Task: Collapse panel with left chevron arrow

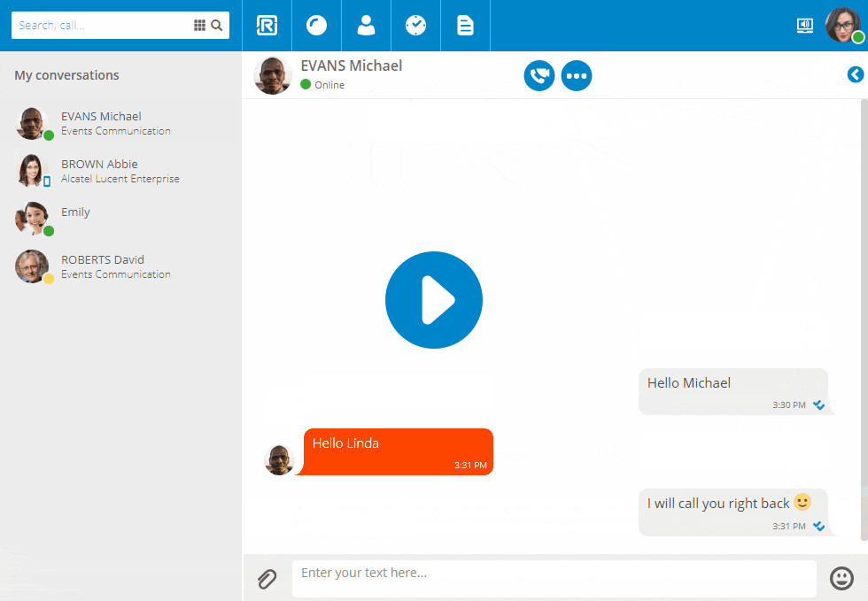Action: [x=856, y=74]
